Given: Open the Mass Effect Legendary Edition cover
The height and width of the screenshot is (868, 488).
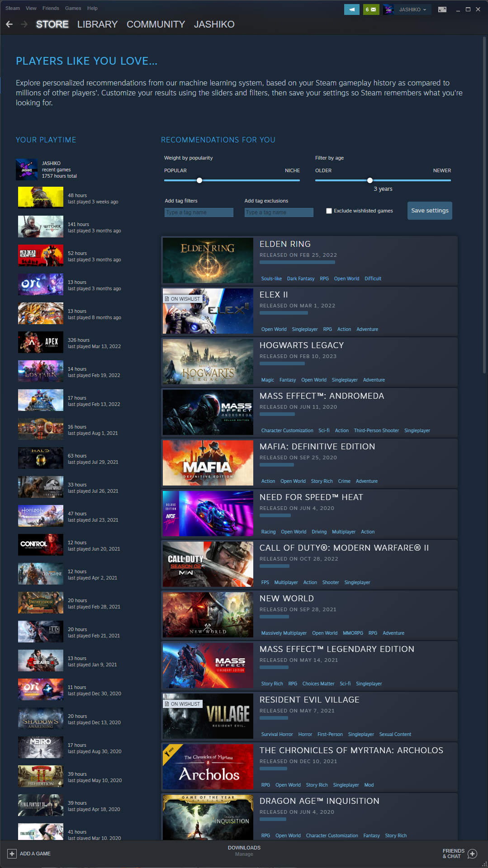Looking at the screenshot, I should click(x=208, y=665).
